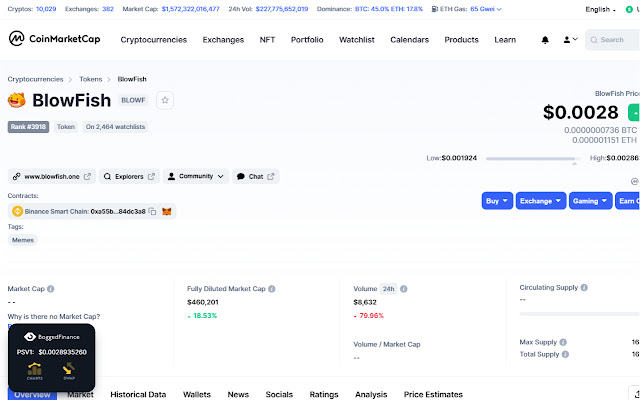Add BlowFish to watchlist with star
640x400 pixels.
[165, 100]
